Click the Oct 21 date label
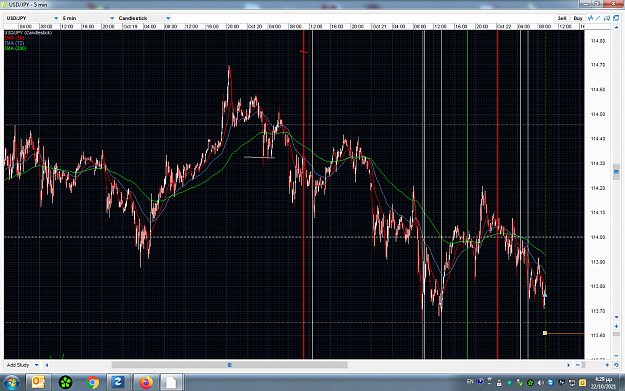This screenshot has height=391, width=625. coord(379,27)
